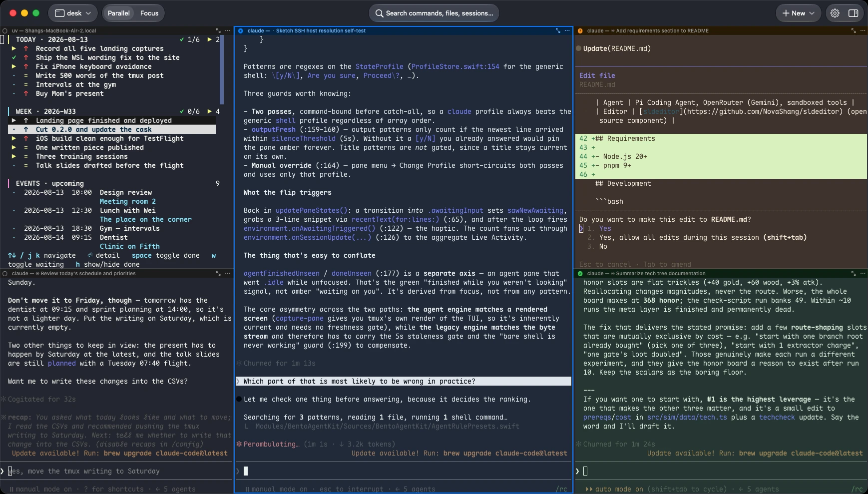Click the environment.onAwaitingTriggered() link
This screenshot has height=494, width=868.
point(310,228)
